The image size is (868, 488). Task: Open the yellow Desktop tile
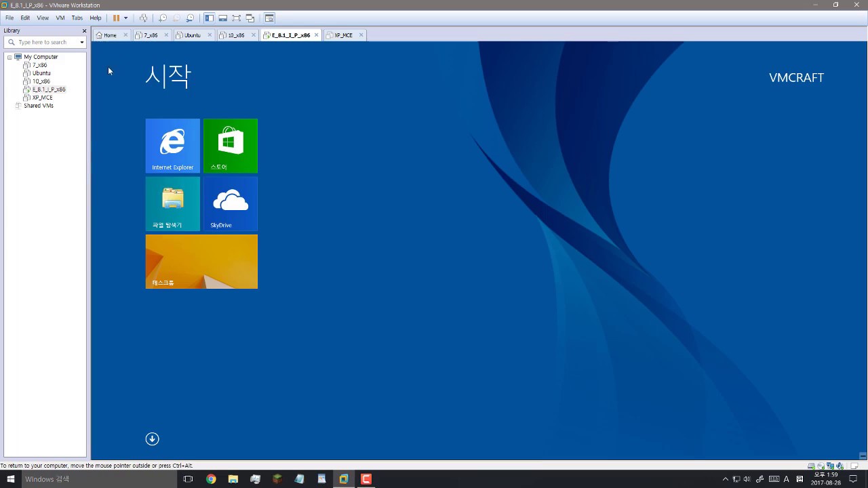[x=201, y=262]
